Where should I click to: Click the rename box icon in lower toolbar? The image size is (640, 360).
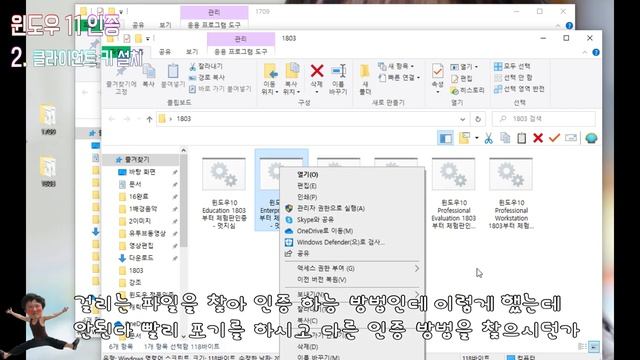pos(571,138)
